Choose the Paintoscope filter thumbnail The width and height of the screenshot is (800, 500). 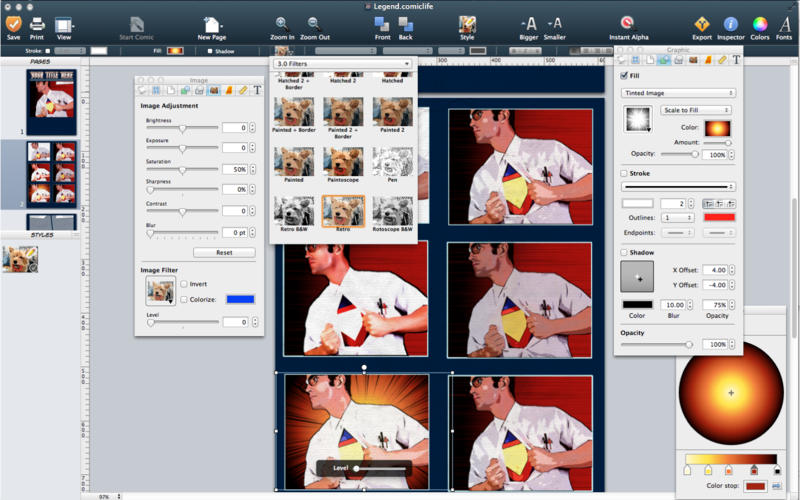click(343, 162)
